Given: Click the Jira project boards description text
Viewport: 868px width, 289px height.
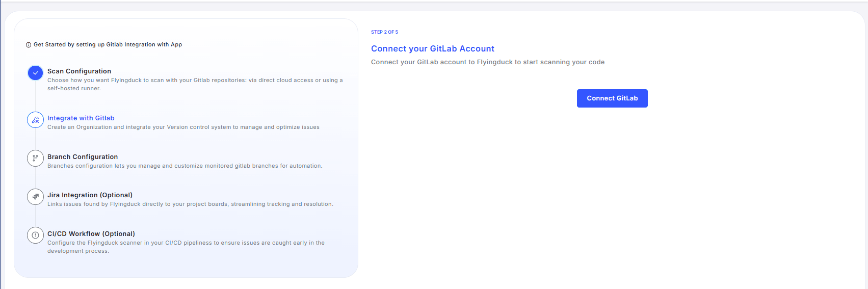Looking at the screenshot, I should [x=190, y=204].
